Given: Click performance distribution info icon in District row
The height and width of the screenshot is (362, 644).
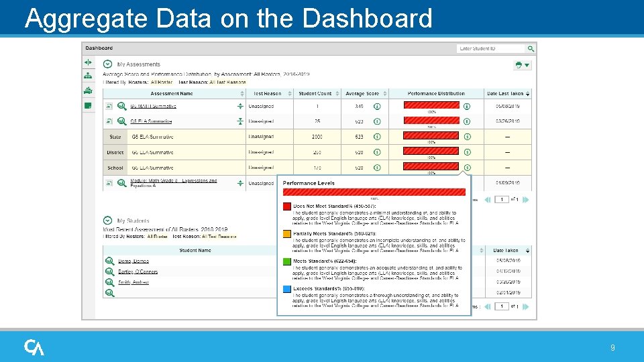Looking at the screenshot, I should click(x=468, y=152).
